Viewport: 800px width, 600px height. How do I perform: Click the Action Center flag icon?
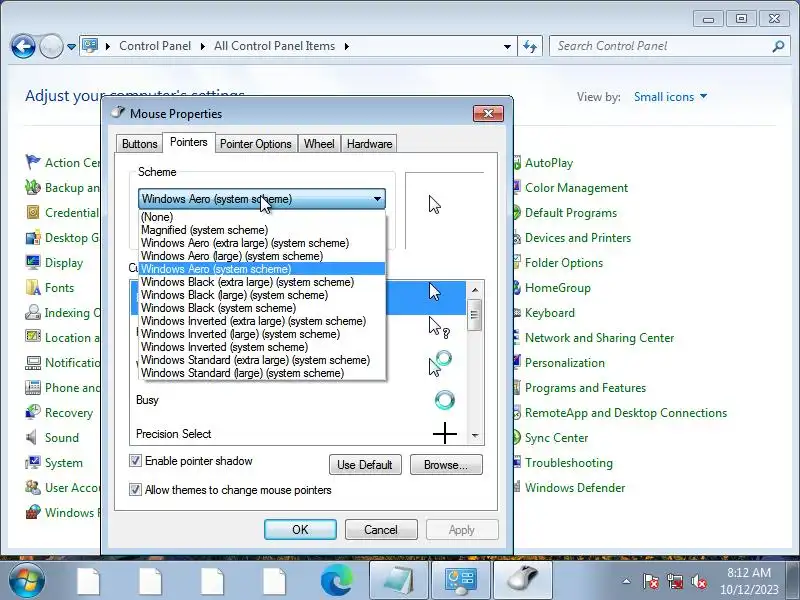pyautogui.click(x=33, y=162)
